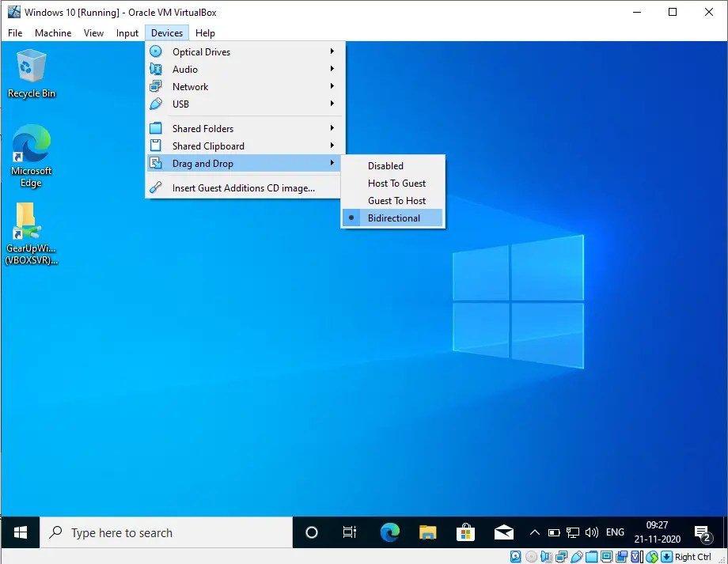Click the taskbar search box
The width and height of the screenshot is (728, 564).
click(x=166, y=532)
